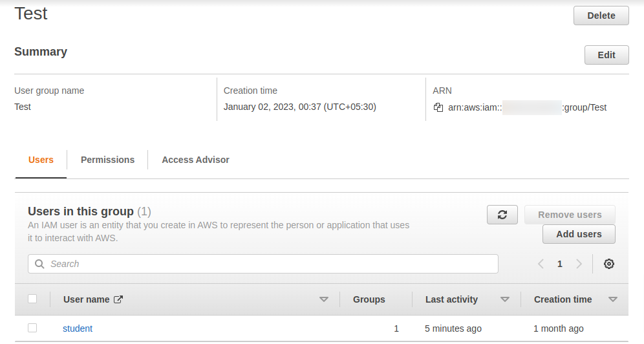Select the Users tab
This screenshot has width=644, height=344.
coord(41,160)
